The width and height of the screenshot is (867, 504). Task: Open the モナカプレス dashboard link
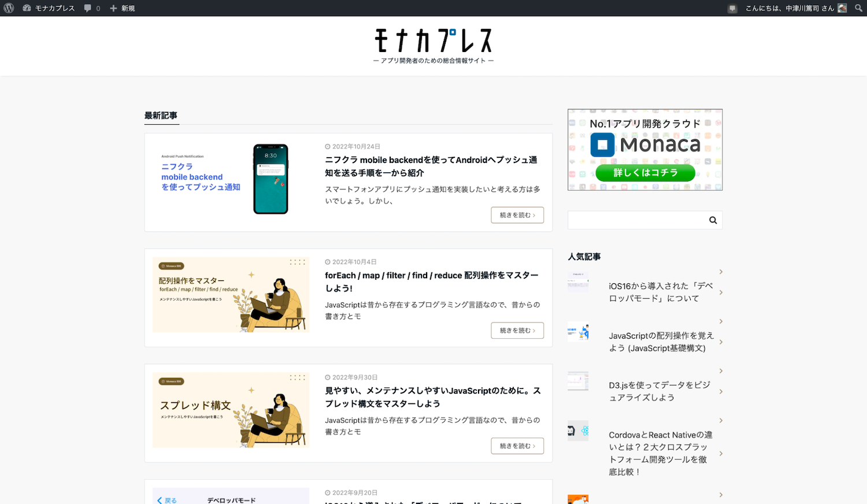point(49,8)
